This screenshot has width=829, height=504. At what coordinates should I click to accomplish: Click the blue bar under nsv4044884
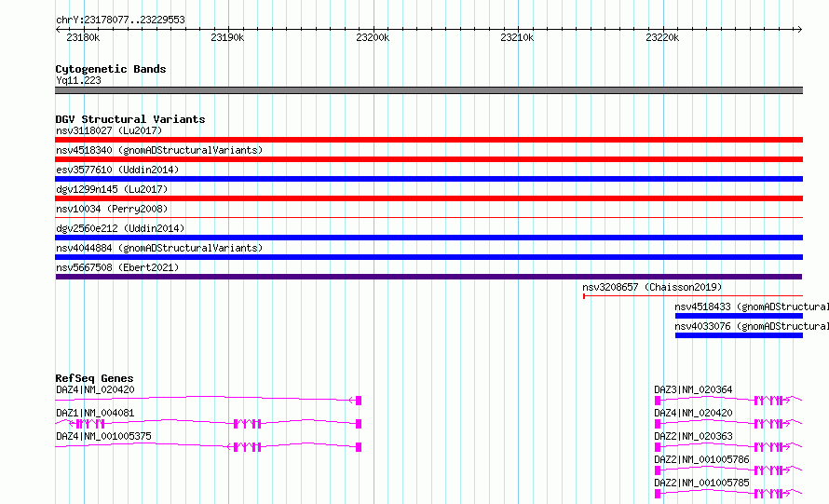pos(428,257)
